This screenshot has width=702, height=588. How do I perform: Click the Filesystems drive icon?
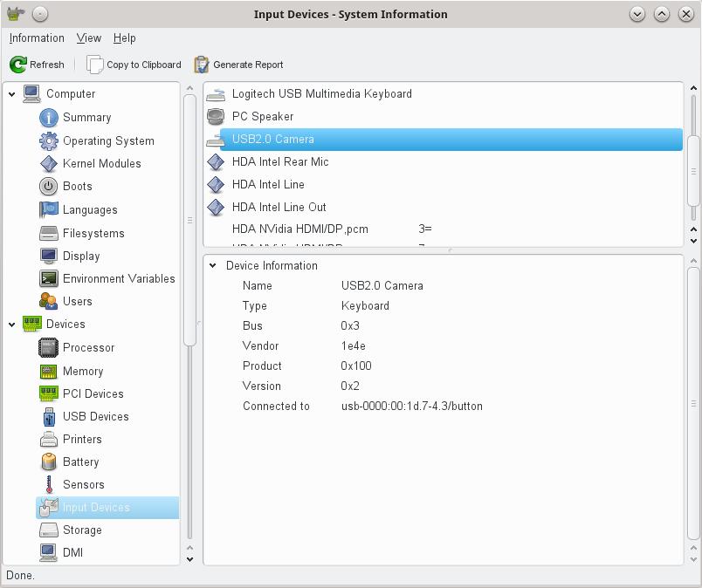pos(49,233)
